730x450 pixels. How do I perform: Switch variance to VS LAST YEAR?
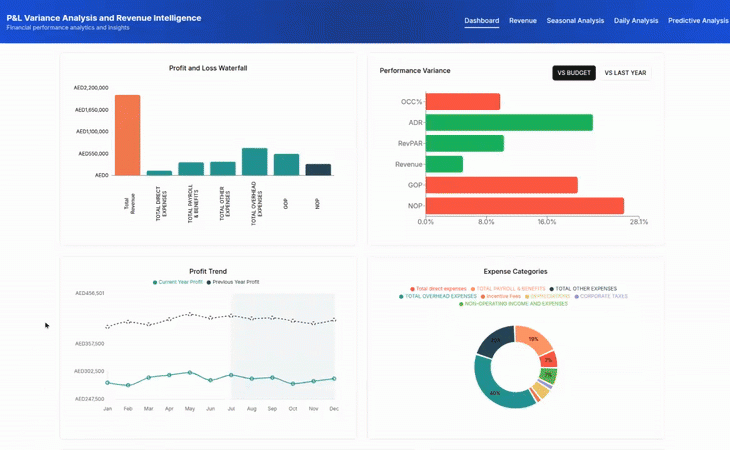[625, 73]
